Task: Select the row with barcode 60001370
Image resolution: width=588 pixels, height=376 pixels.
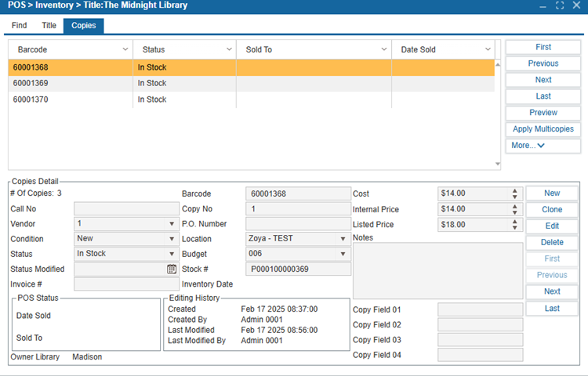Action: (x=251, y=99)
